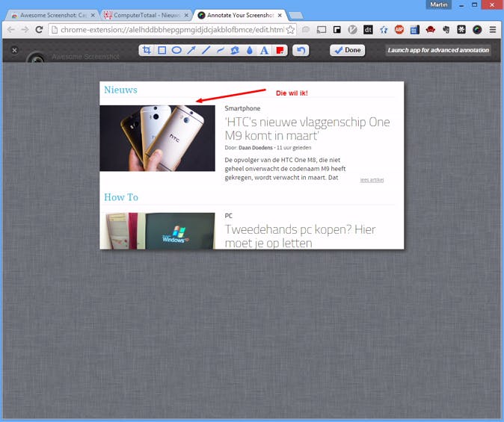Click the 'Nieuws' heading
504x422 pixels.
[x=120, y=90]
